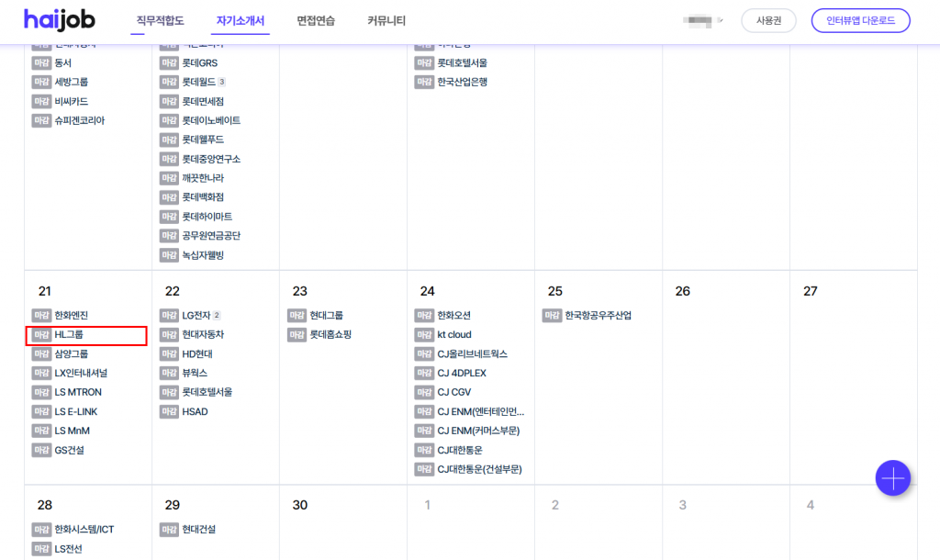Viewport: 940px width, 560px height.
Task: Go to the 자기소개서 tab
Action: click(x=241, y=20)
